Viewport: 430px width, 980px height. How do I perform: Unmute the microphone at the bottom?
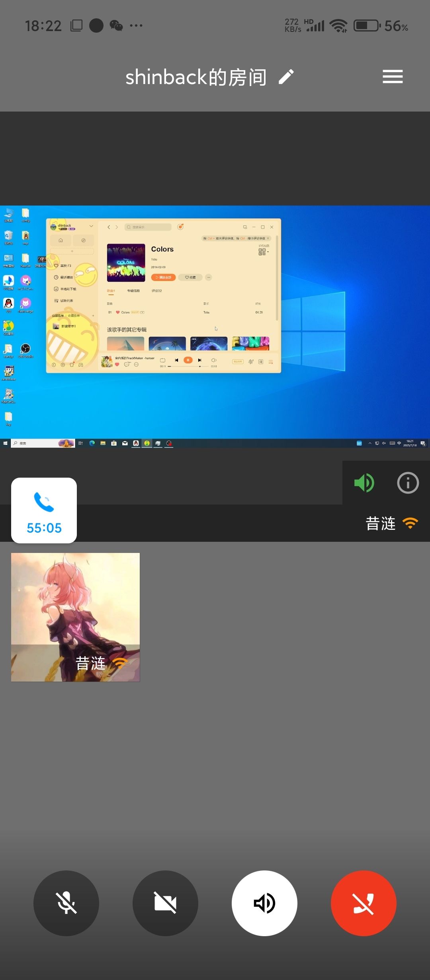(x=66, y=903)
